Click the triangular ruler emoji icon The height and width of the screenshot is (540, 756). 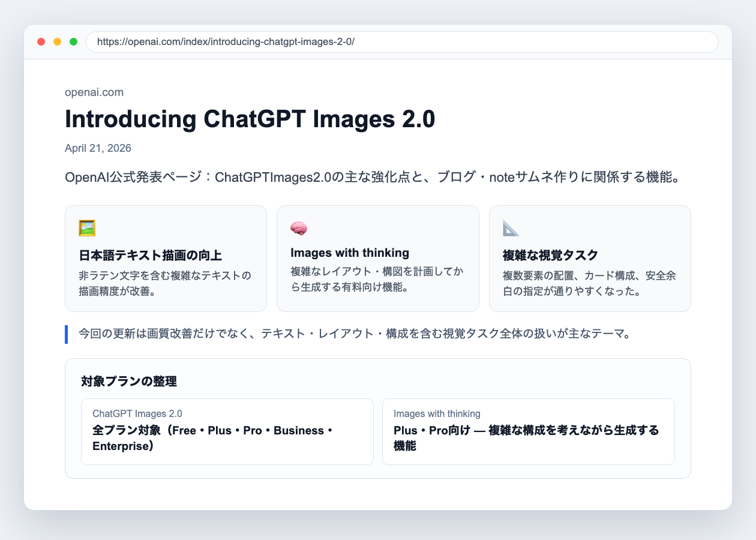click(511, 228)
